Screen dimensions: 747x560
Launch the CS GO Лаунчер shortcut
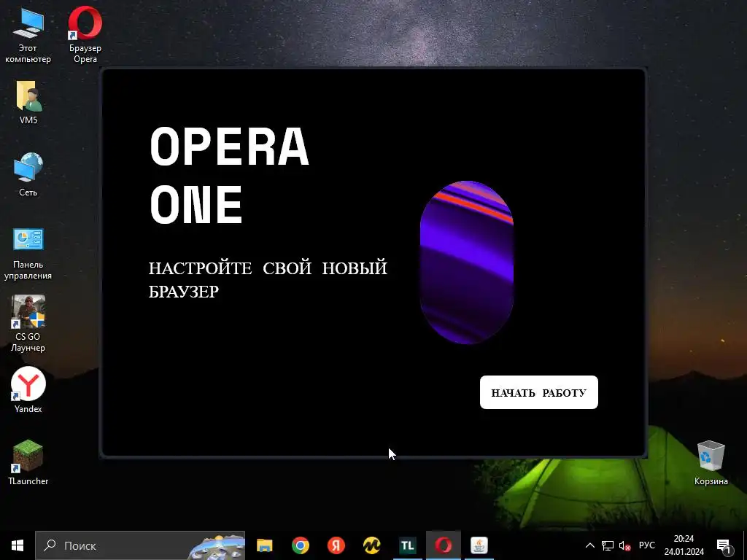(x=28, y=324)
